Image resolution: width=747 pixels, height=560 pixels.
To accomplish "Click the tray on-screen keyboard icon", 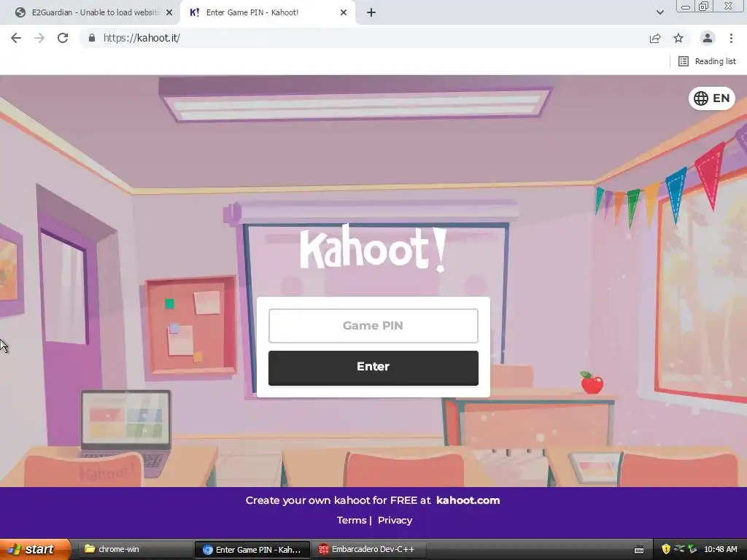I will 639,550.
